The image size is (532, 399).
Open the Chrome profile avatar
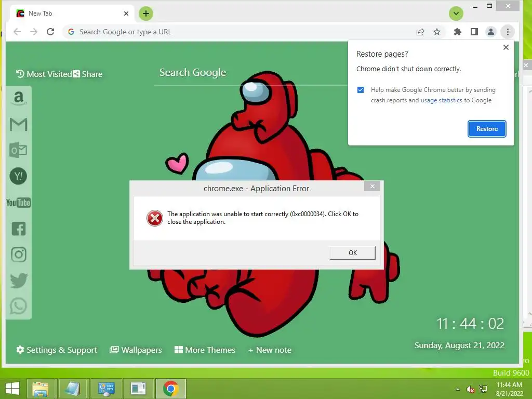click(490, 32)
